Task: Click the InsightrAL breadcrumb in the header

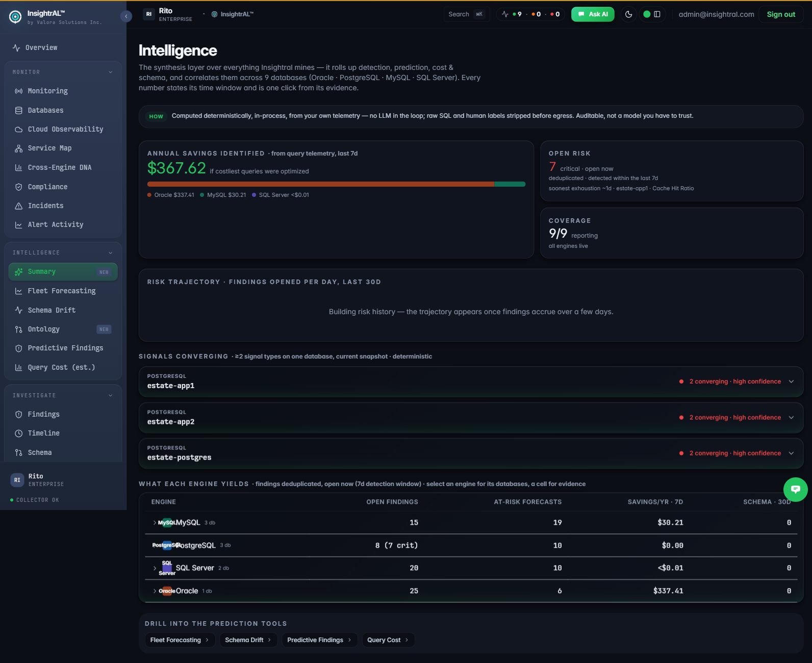Action: pos(233,14)
